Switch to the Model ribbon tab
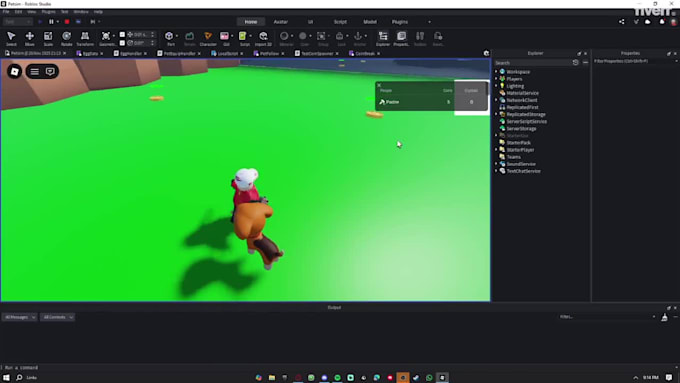Image resolution: width=680 pixels, height=383 pixels. [370, 22]
